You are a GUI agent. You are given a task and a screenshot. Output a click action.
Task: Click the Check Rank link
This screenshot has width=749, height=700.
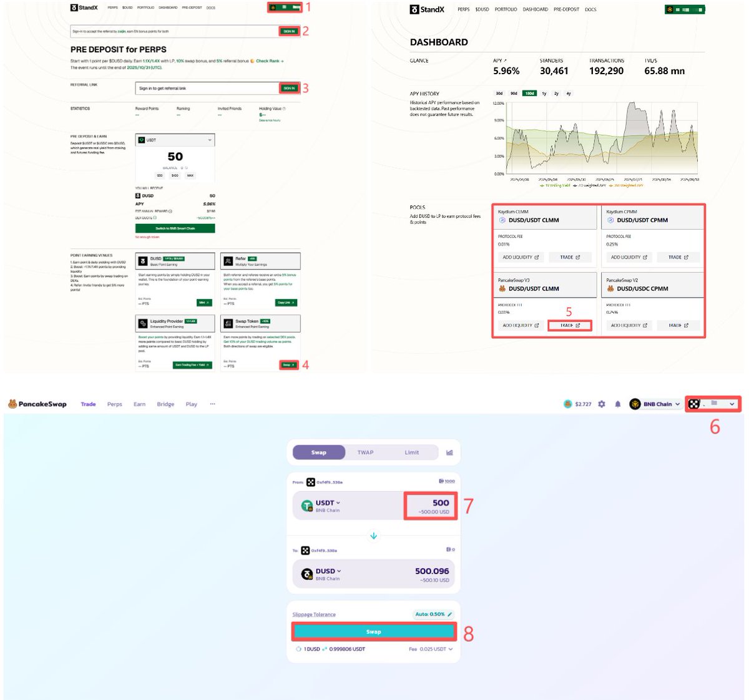[x=270, y=61]
